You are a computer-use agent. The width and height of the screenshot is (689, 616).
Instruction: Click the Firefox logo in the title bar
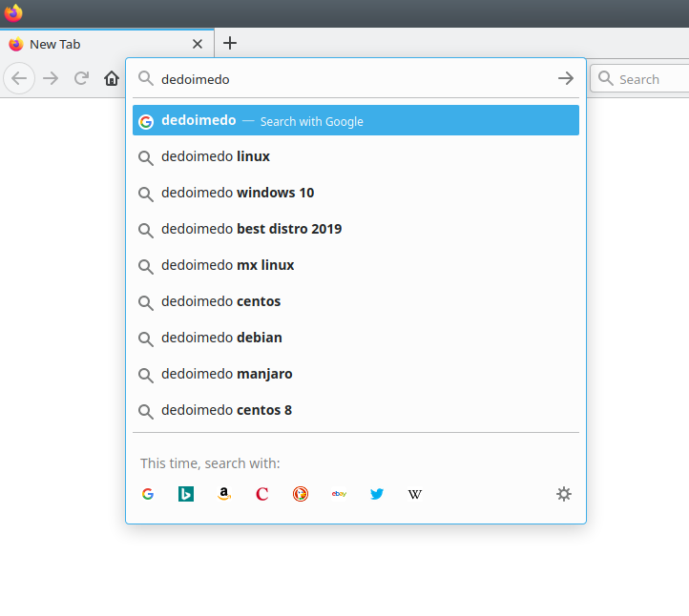pos(13,12)
